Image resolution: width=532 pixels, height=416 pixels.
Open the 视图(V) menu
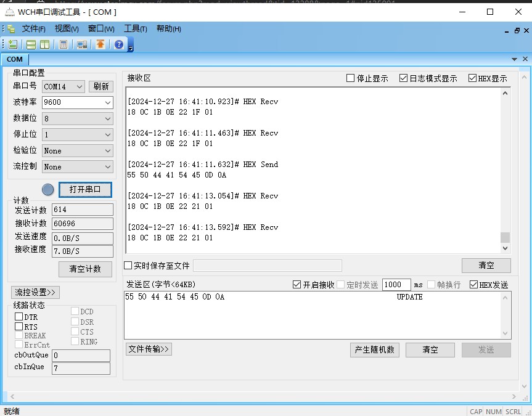pyautogui.click(x=67, y=29)
